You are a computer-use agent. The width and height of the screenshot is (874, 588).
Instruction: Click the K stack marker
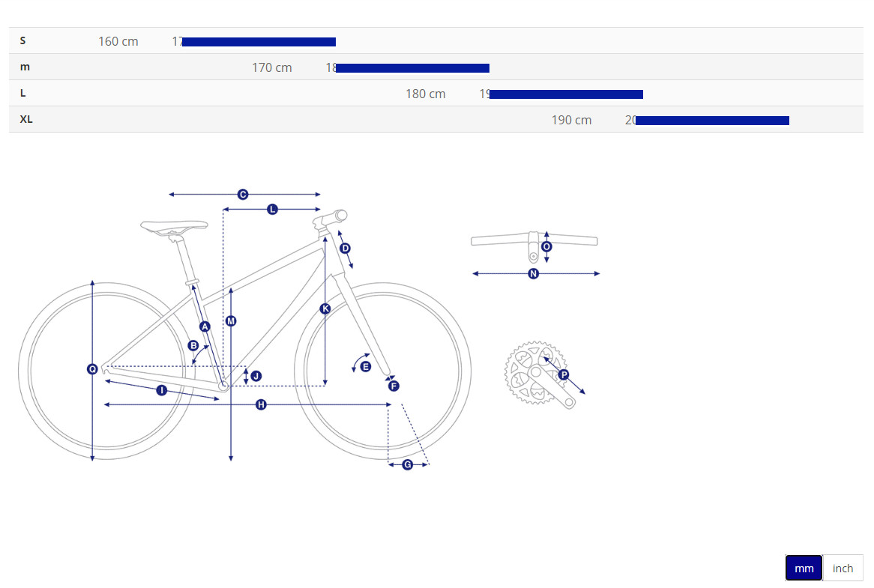(325, 309)
